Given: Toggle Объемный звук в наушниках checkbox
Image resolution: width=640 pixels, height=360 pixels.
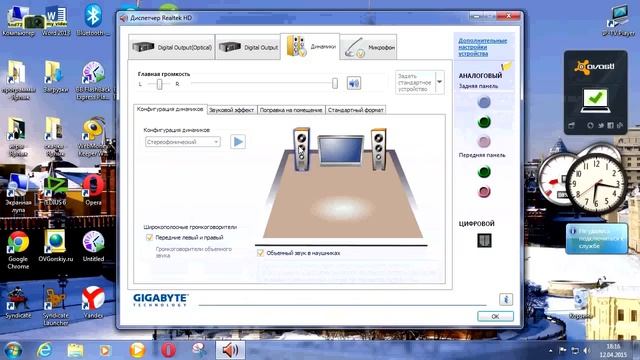Looking at the screenshot, I should 260,253.
